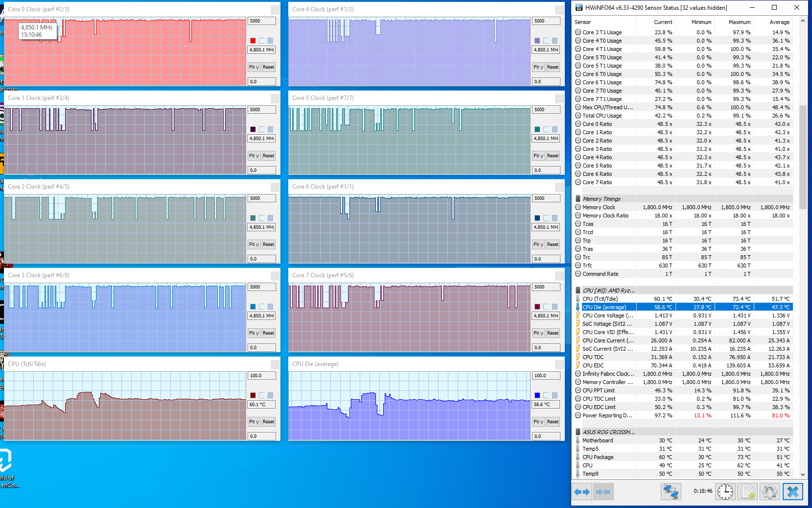
Task: Click the blue X close-sensors icon
Action: pyautogui.click(x=793, y=492)
